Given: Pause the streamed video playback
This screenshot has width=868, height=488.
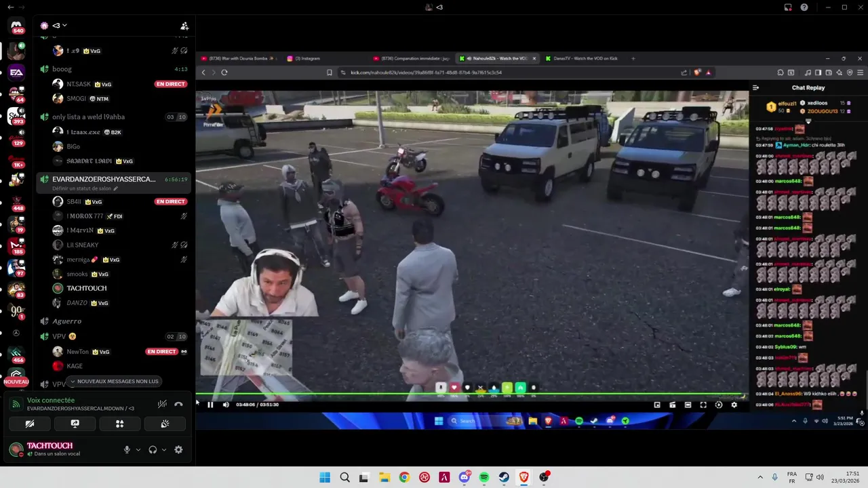Looking at the screenshot, I should click(x=210, y=405).
